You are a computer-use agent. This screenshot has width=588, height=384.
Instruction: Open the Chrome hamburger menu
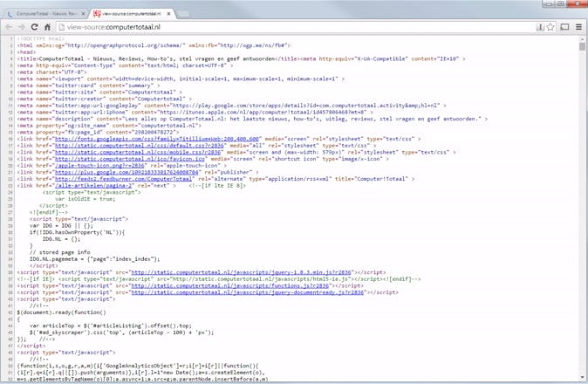tap(579, 27)
